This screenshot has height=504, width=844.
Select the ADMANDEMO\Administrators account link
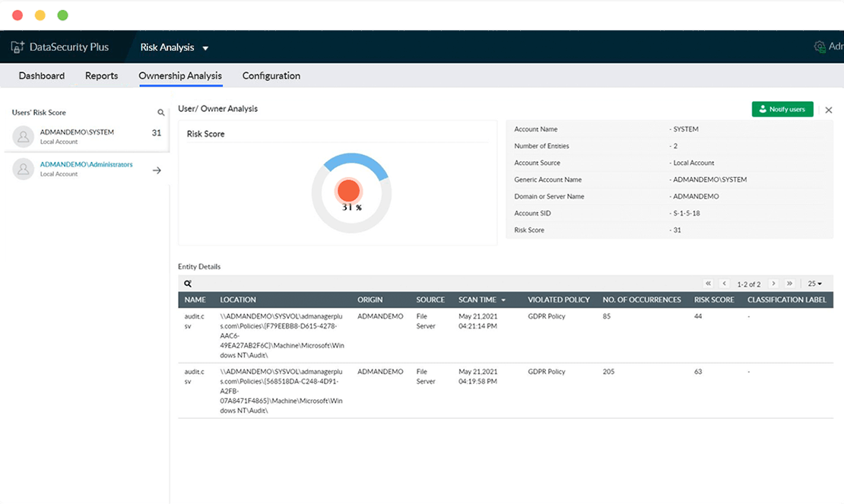pyautogui.click(x=86, y=164)
